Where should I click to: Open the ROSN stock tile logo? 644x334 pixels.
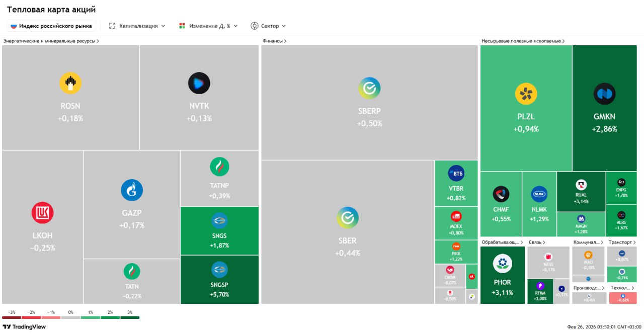[70, 83]
